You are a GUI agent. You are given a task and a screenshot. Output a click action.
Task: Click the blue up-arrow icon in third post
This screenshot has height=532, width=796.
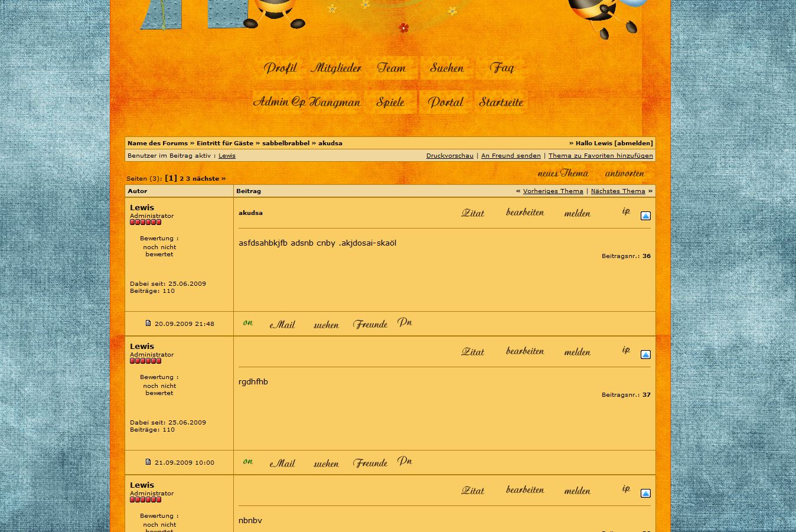pyautogui.click(x=645, y=494)
